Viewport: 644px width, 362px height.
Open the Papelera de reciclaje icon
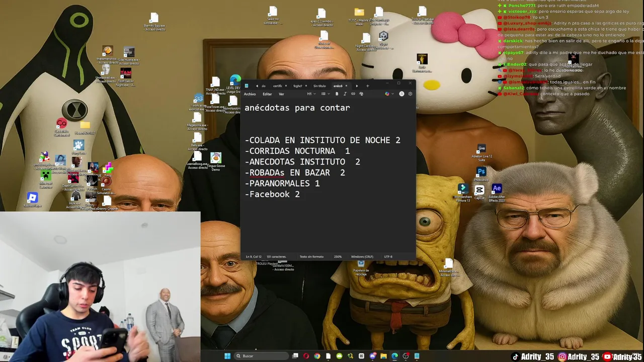[x=361, y=267]
